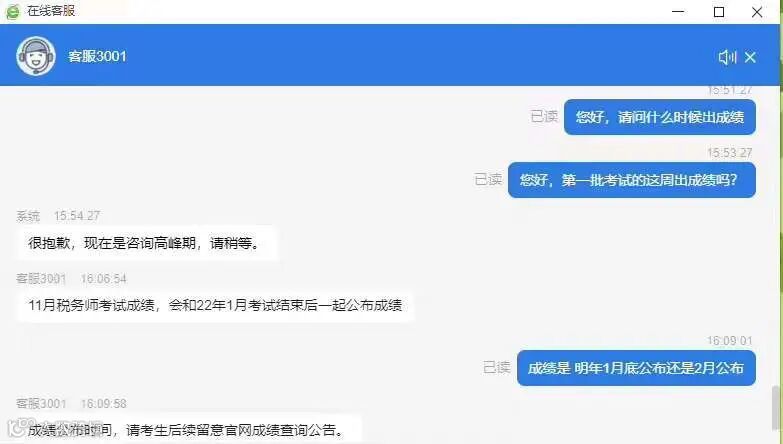Image resolution: width=783 pixels, height=444 pixels.
Task: Click the chat scrollbar thumb at right edge
Action: pyautogui.click(x=775, y=408)
